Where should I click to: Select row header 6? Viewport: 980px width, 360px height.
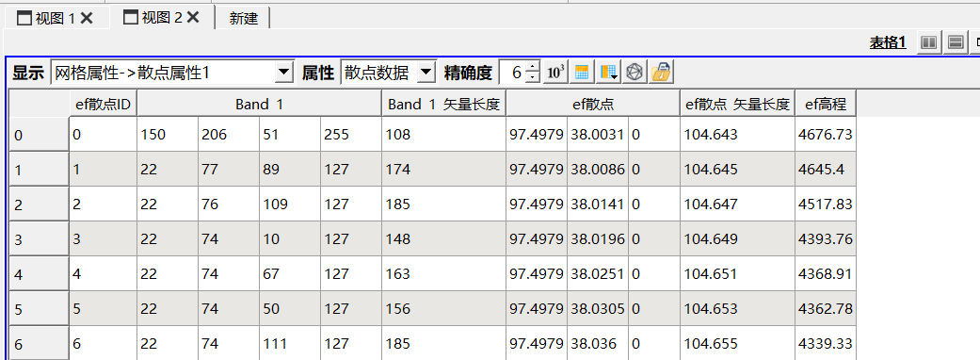pyautogui.click(x=39, y=343)
